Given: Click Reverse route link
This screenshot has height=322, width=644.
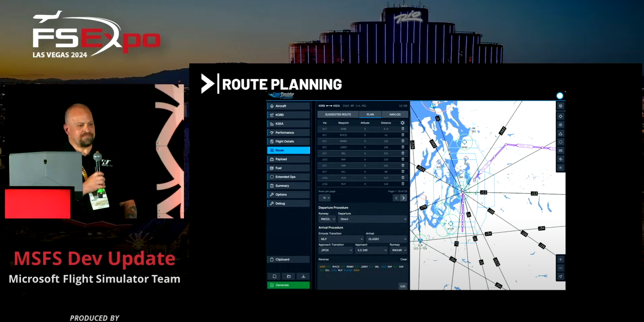Looking at the screenshot, I should click(x=323, y=259).
